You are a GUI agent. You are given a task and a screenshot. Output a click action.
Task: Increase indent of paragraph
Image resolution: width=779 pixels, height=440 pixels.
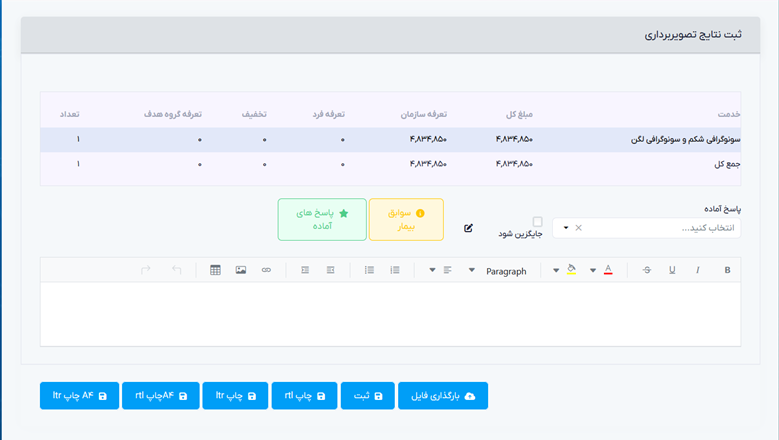pos(305,270)
